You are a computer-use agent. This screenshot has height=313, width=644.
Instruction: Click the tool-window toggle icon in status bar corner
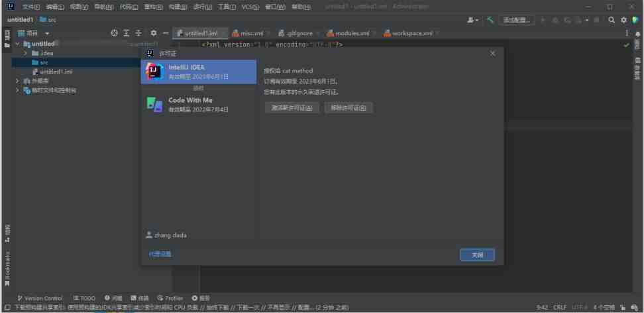point(7,307)
